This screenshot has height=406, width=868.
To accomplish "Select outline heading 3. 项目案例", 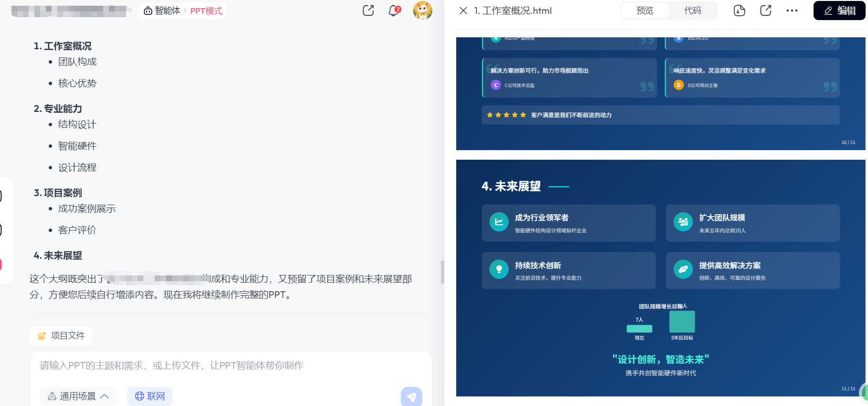I will pos(58,193).
